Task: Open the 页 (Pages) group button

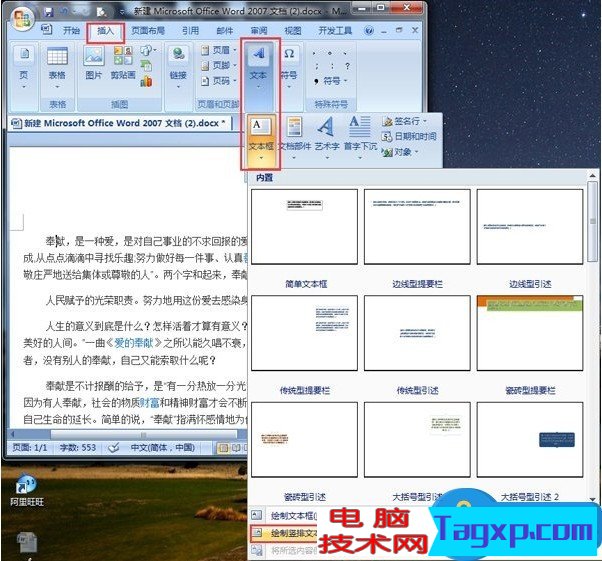Action: [x=24, y=68]
